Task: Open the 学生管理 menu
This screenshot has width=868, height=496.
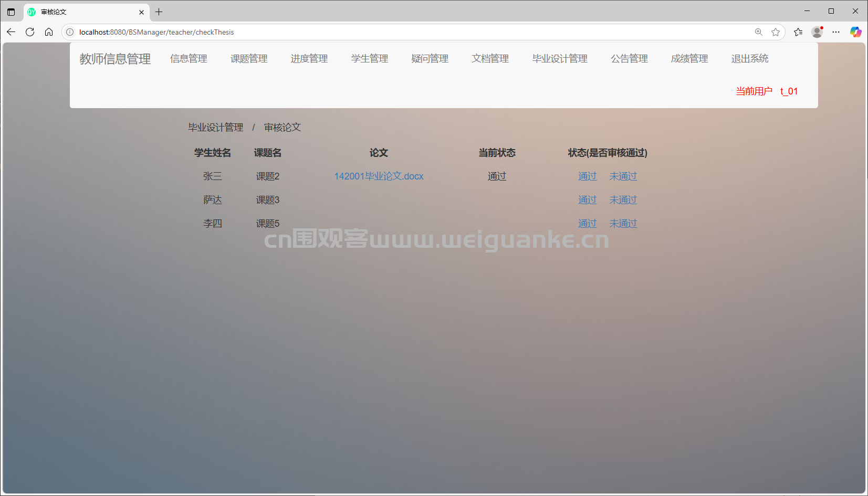Action: click(x=370, y=59)
